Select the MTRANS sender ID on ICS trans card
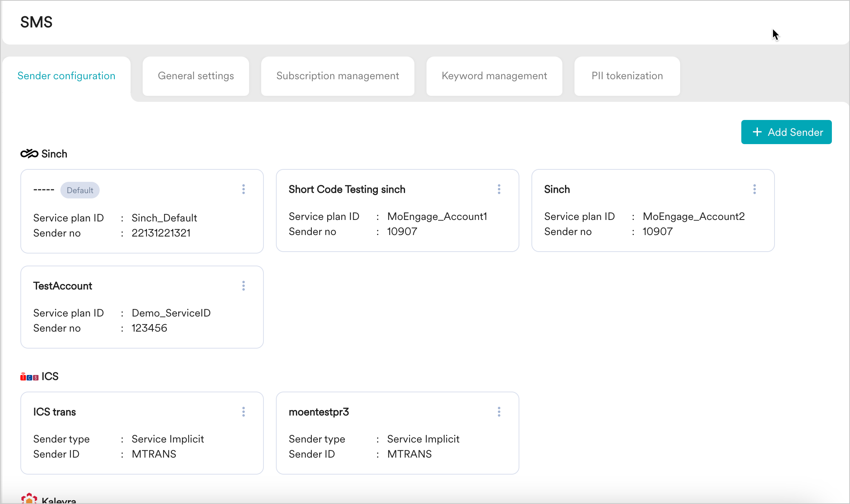 pyautogui.click(x=154, y=454)
